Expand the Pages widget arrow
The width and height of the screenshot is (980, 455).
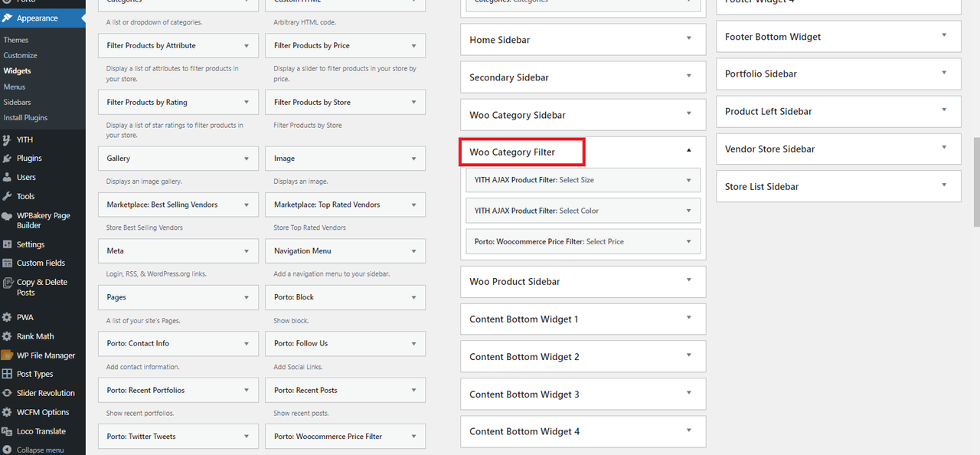click(x=247, y=297)
